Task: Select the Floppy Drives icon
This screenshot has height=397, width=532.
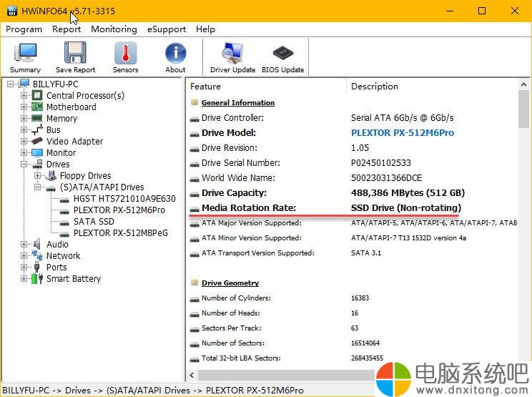Action: 51,175
